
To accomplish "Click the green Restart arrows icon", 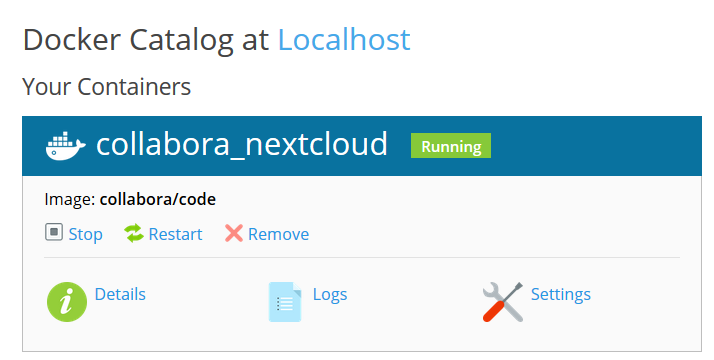I will click(134, 233).
